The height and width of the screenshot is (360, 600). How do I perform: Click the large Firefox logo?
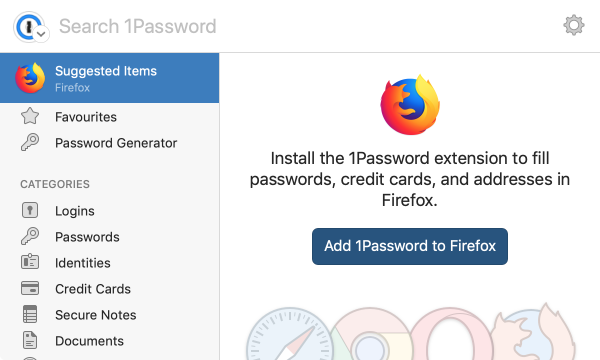(x=410, y=105)
